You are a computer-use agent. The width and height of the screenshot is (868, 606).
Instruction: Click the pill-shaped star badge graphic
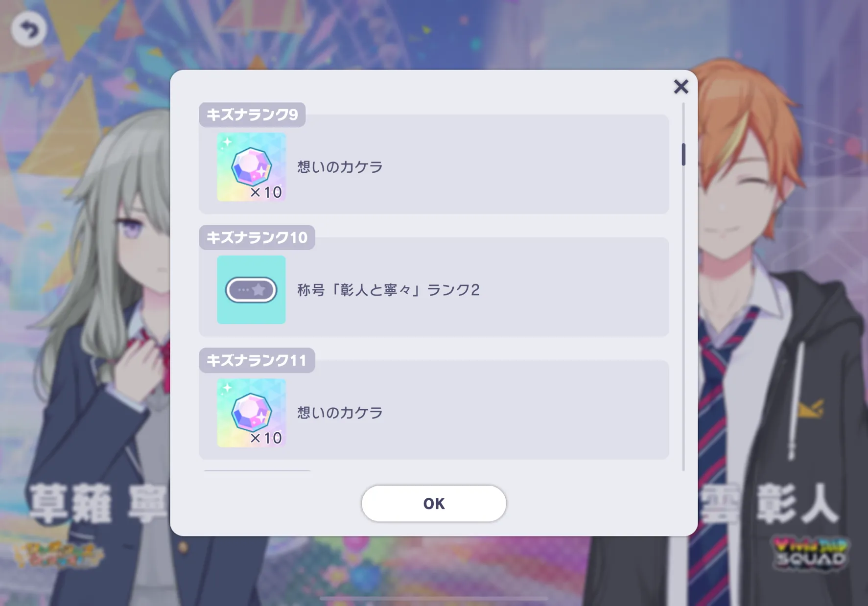[x=251, y=290]
